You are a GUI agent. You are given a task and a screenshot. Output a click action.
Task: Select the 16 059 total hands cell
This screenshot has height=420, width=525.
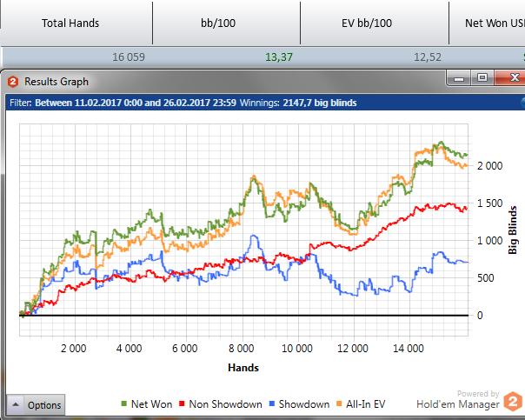click(x=129, y=57)
